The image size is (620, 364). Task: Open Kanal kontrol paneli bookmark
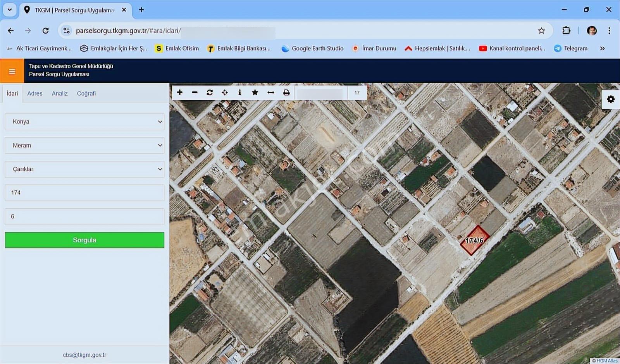tap(512, 48)
